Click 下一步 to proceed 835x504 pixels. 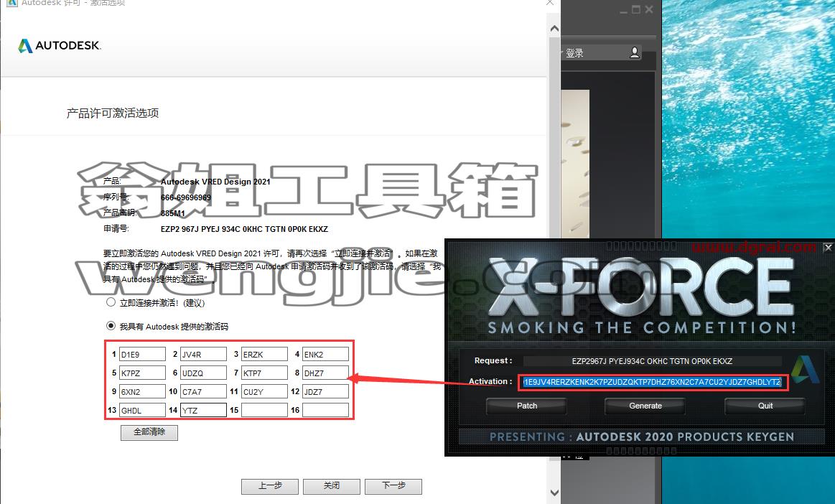click(x=393, y=486)
